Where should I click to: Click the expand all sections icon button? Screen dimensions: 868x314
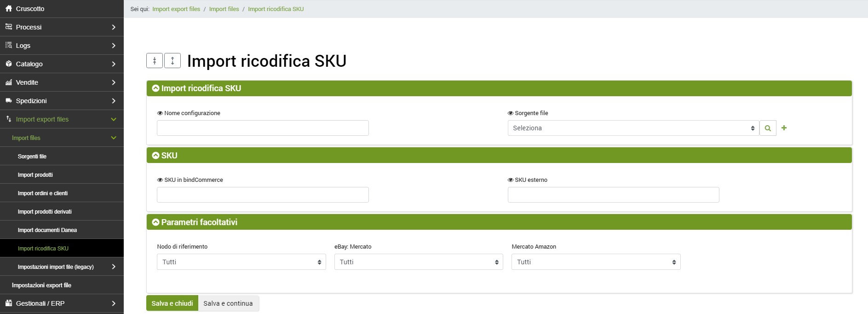tap(172, 61)
